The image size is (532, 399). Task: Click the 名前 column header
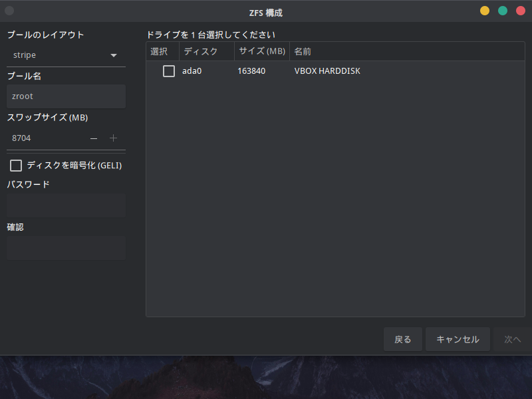pyautogui.click(x=407, y=51)
